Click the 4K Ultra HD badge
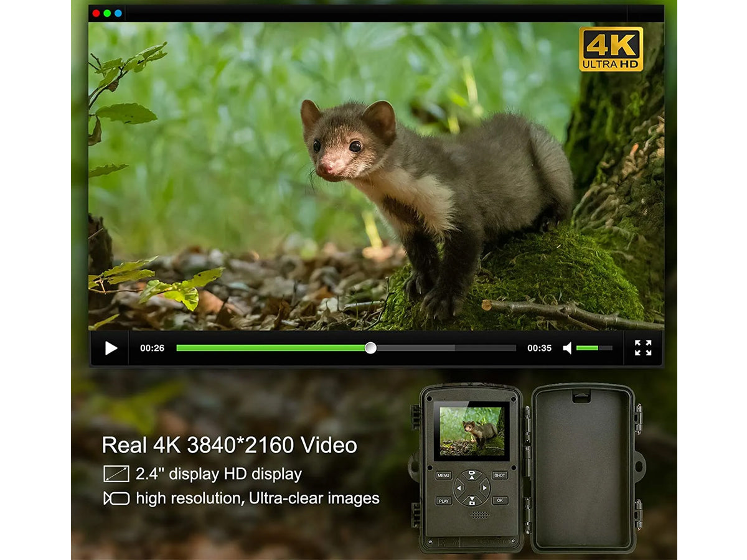Viewport: 747px width, 560px height. [611, 49]
